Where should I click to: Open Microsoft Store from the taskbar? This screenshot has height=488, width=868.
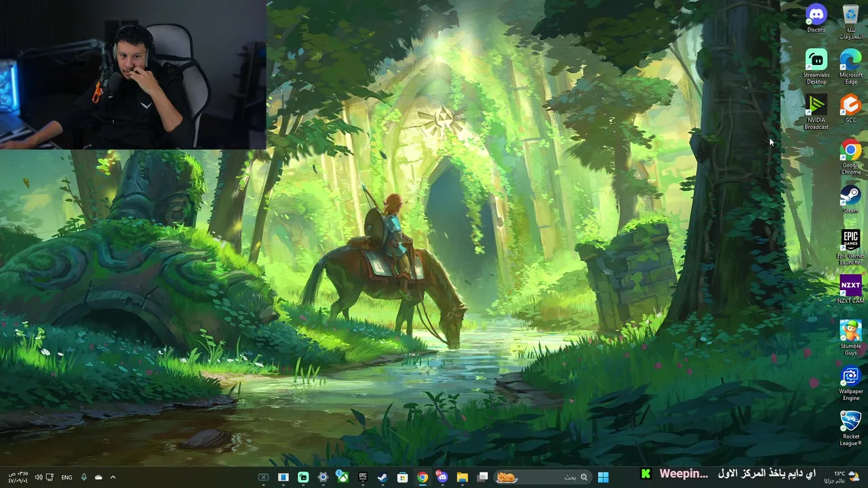click(403, 477)
